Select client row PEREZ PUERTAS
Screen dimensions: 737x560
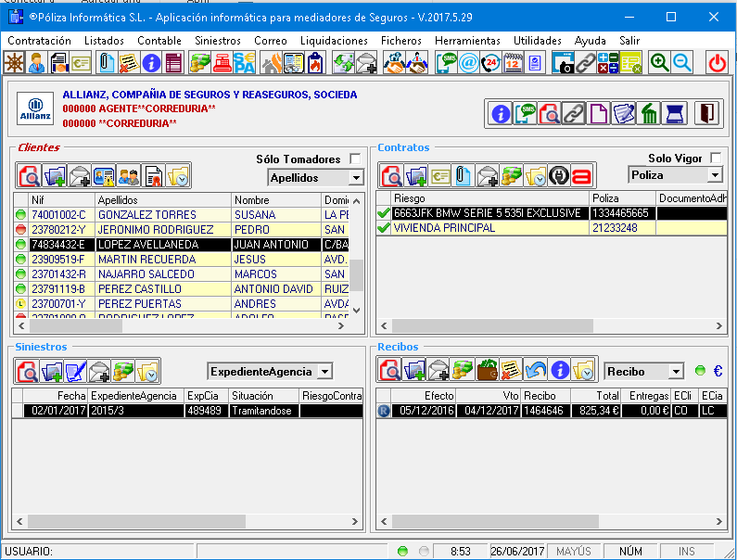(x=182, y=304)
